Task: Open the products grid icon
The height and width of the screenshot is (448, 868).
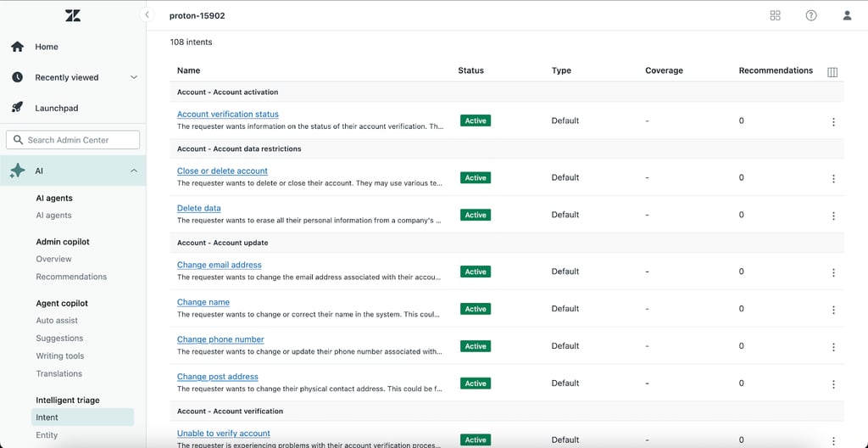Action: pyautogui.click(x=775, y=15)
